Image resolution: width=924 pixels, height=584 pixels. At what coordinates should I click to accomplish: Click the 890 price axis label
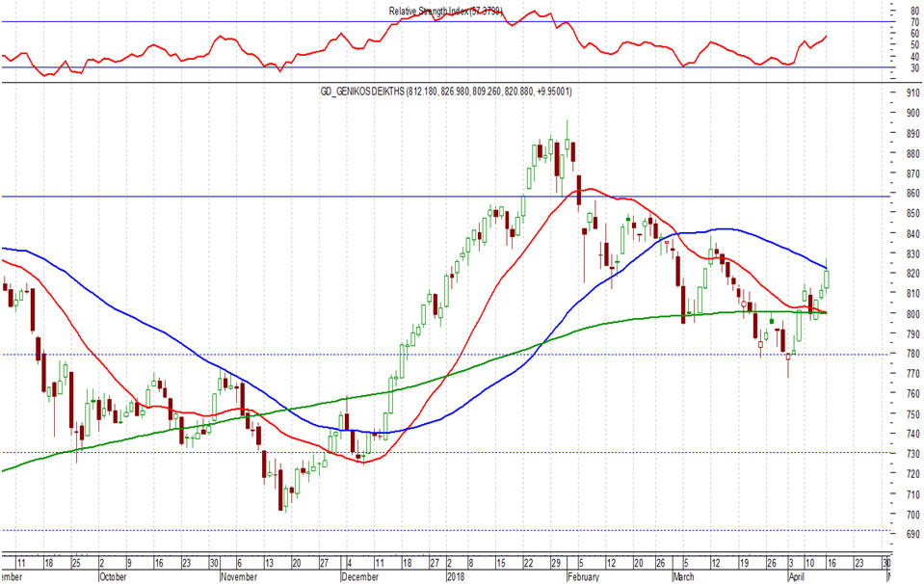pos(912,133)
